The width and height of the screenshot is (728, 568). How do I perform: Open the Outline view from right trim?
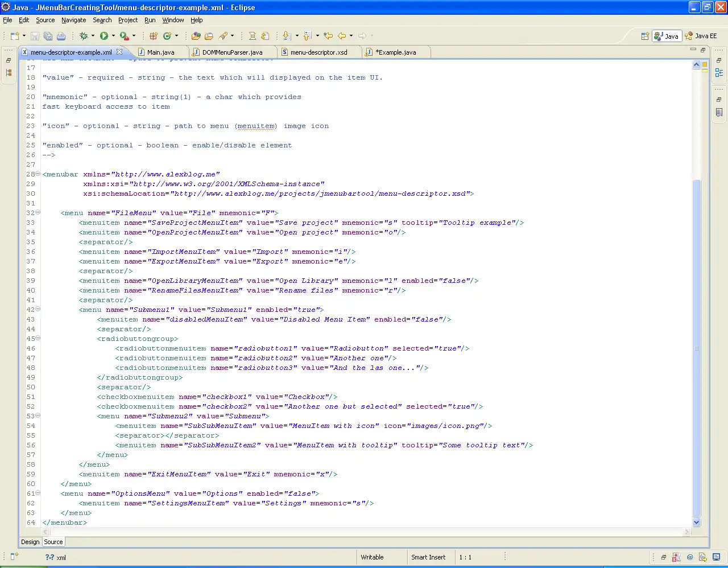tap(719, 72)
